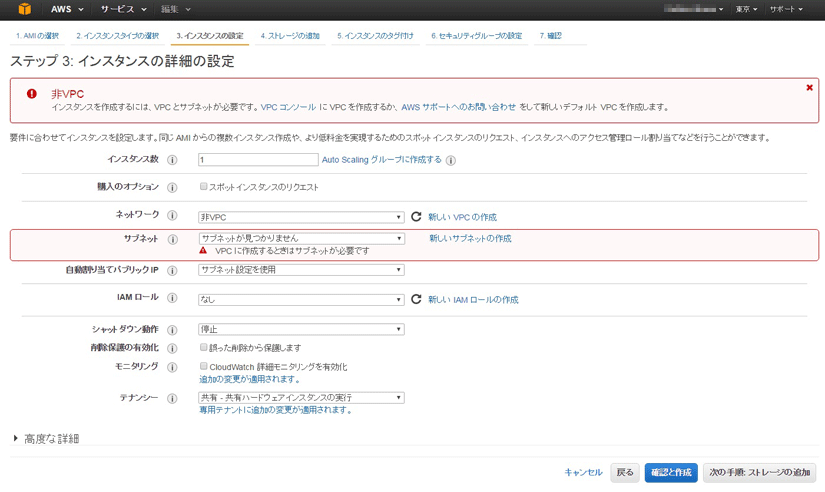
Task: Click the 確認と作成 button
Action: (669, 472)
